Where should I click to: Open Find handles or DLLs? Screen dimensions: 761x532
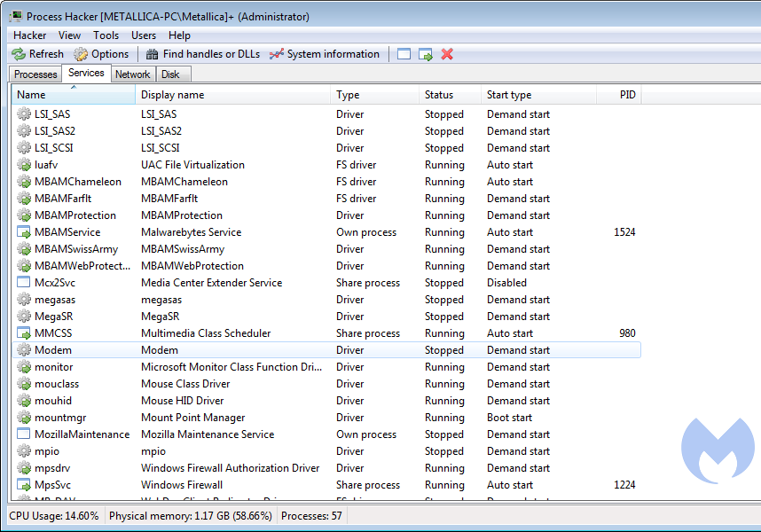[203, 54]
